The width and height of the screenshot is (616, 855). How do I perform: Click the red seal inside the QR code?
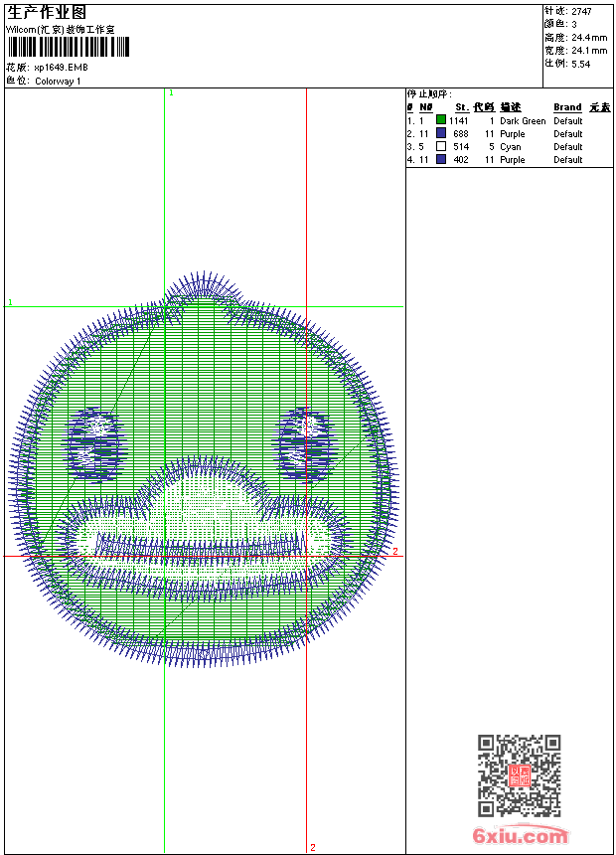(x=520, y=776)
